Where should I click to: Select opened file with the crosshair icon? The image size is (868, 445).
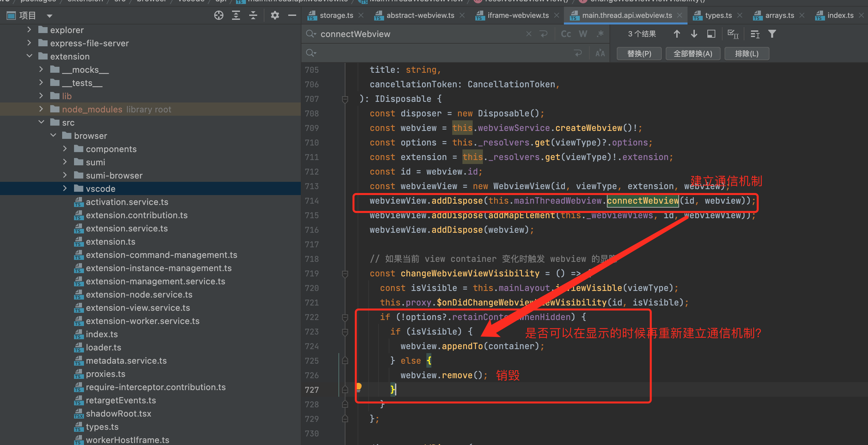pyautogui.click(x=218, y=15)
